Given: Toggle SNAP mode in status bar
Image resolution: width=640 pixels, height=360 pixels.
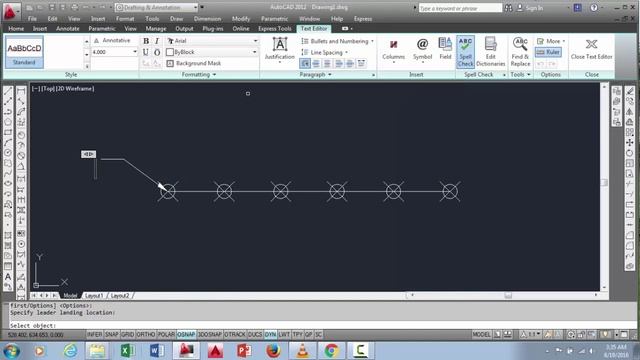Looking at the screenshot, I should pos(111,335).
